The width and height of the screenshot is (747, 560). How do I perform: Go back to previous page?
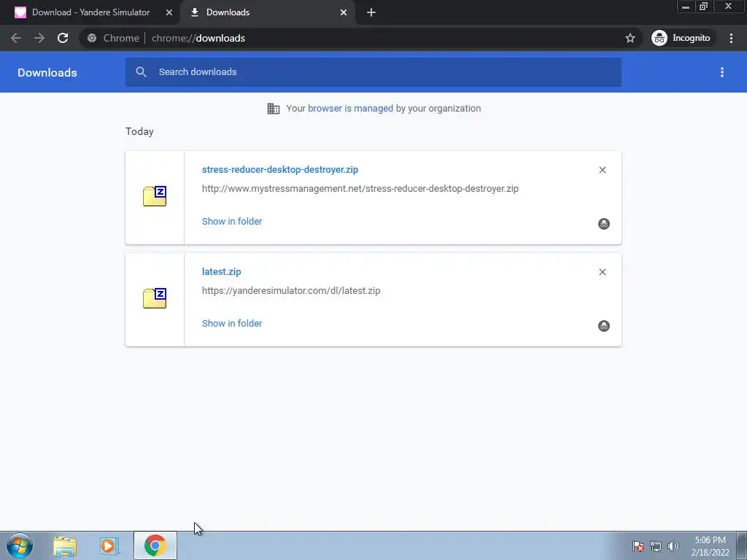(16, 38)
